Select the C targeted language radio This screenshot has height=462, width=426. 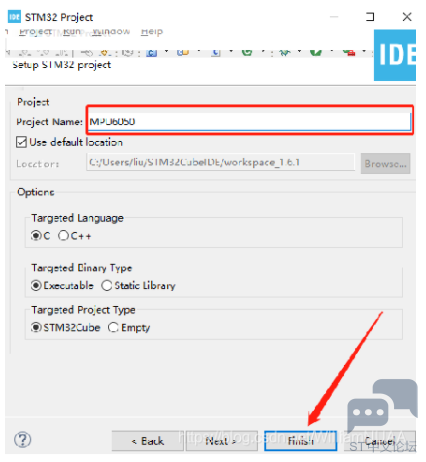[36, 236]
